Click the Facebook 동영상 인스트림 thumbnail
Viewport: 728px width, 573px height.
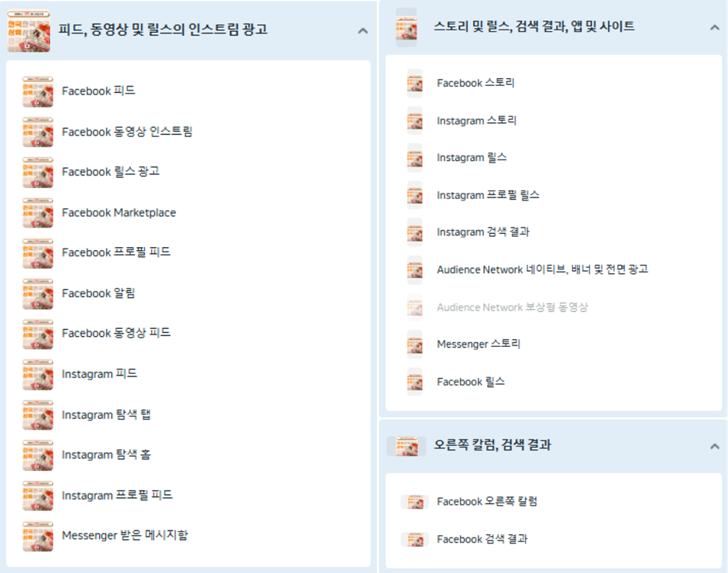tap(38, 132)
